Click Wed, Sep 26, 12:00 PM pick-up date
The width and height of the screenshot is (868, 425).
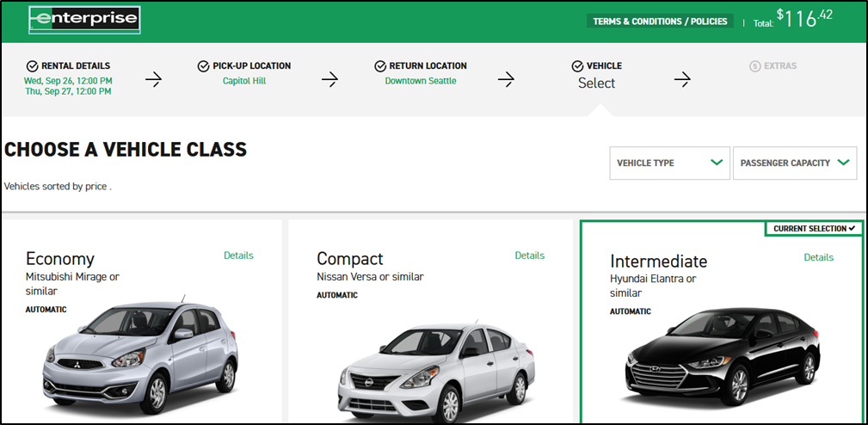[x=68, y=81]
